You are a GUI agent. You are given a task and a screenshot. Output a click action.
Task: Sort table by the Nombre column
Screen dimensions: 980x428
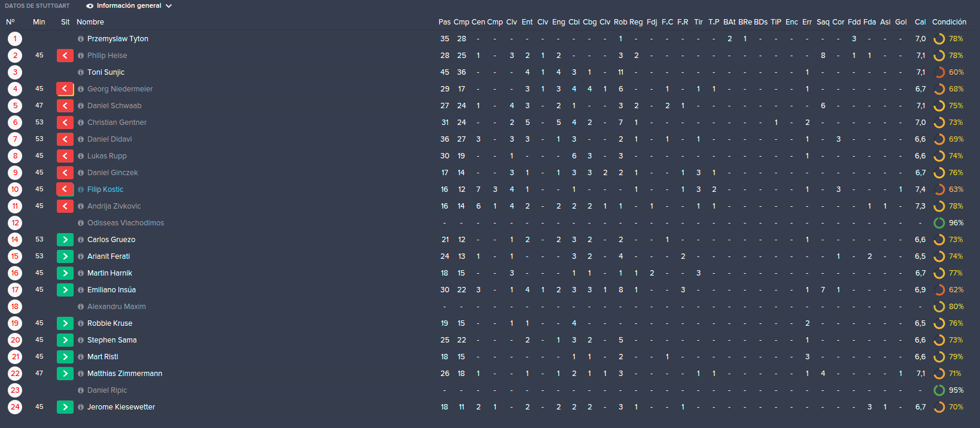[x=90, y=22]
